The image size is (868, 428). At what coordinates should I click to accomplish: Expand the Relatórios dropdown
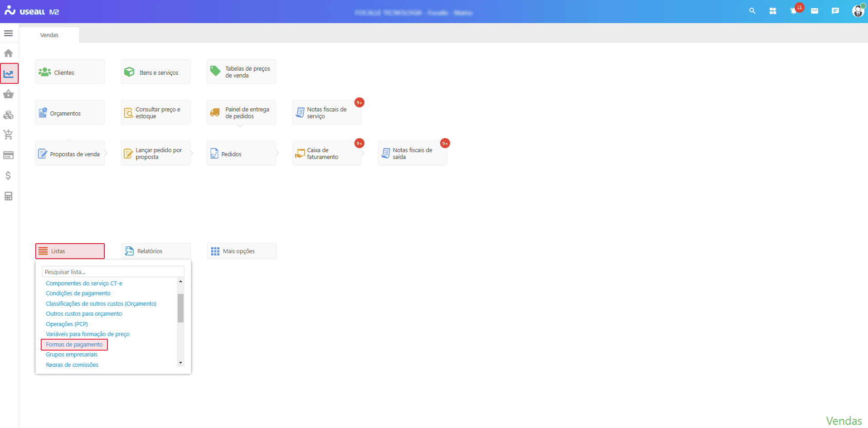coord(155,251)
